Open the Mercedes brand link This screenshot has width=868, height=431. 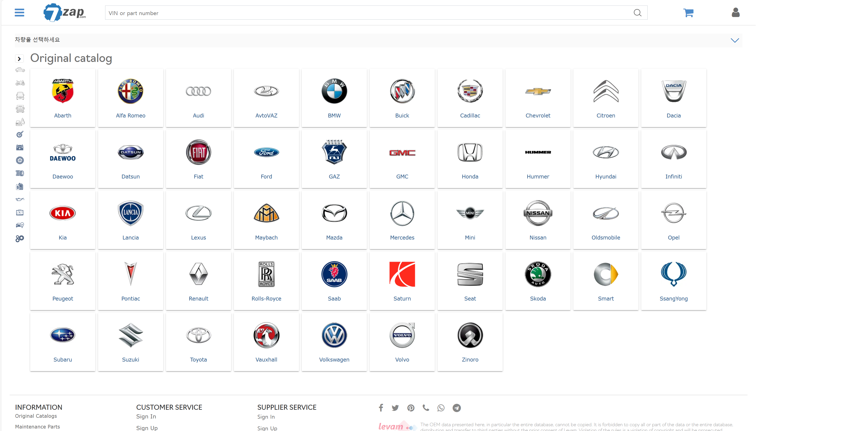(402, 237)
